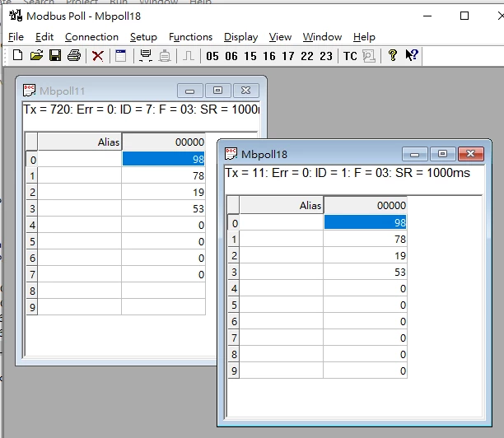Click the red X delete icon
Screen dimensions: 504x438
[98, 56]
